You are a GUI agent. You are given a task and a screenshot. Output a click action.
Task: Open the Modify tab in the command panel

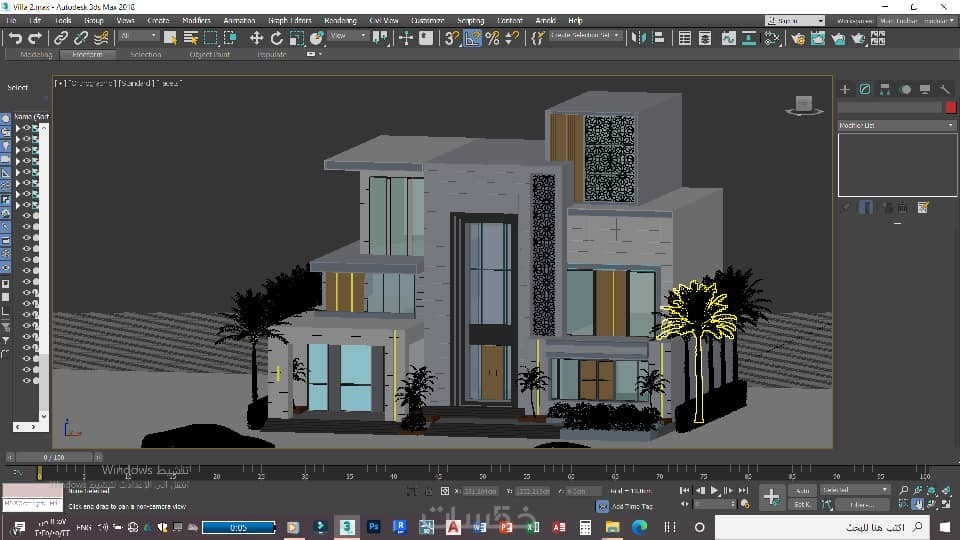pyautogui.click(x=864, y=89)
